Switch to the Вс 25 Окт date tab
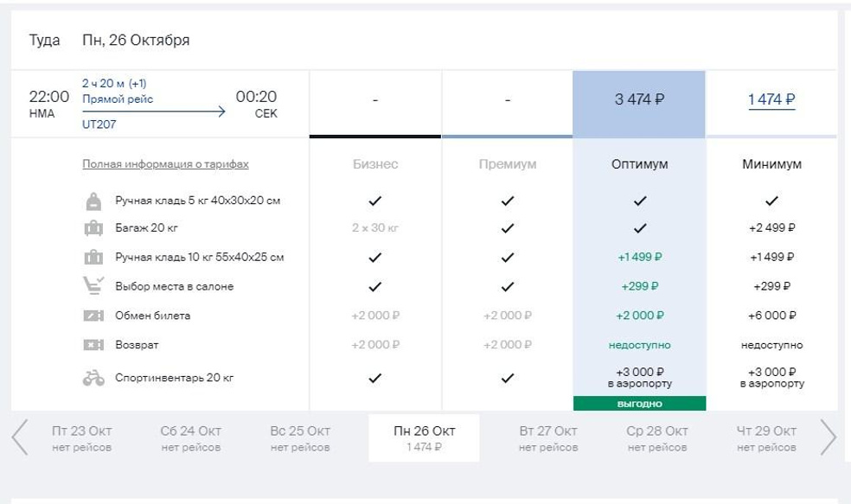This screenshot has width=851, height=504. [x=300, y=437]
